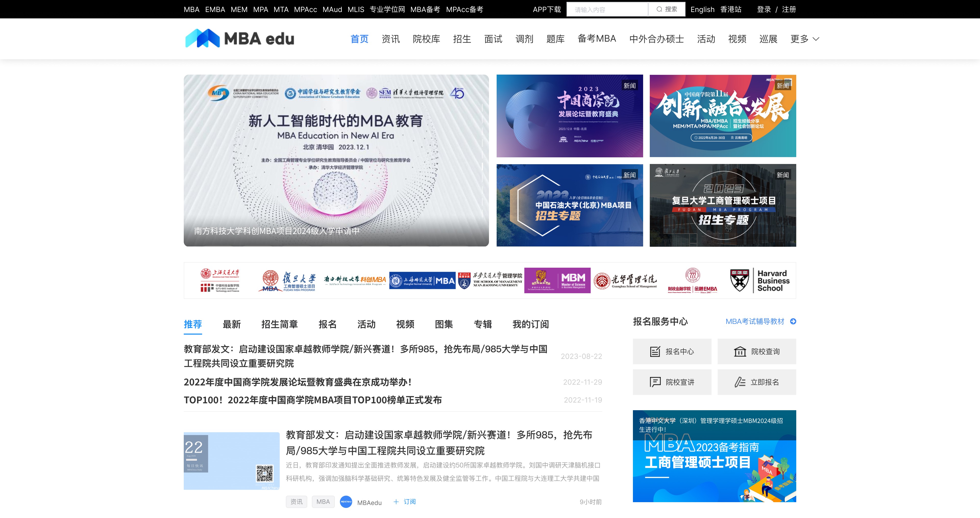Screen dimensions: 980x518
Task: Expand the 更多 dropdown menu
Action: click(805, 39)
